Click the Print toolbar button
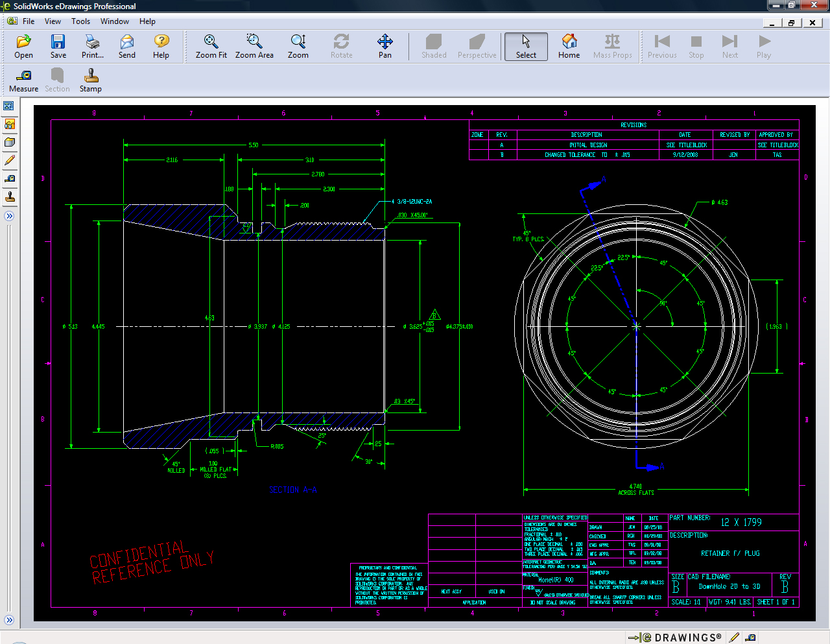830x644 pixels. click(93, 46)
